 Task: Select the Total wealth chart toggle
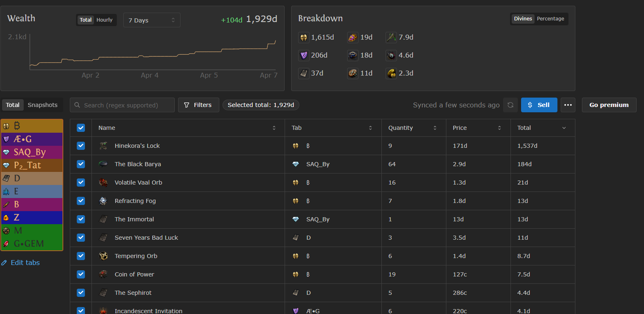click(x=86, y=20)
